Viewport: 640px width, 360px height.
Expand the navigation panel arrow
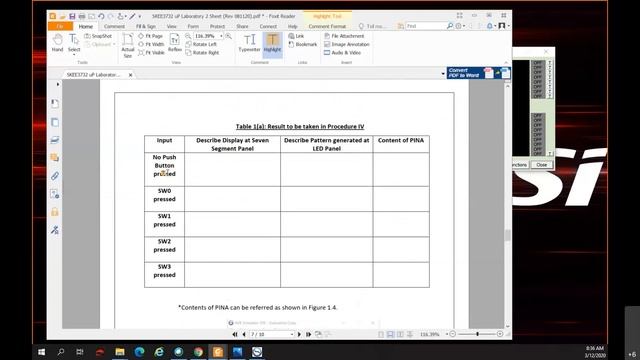[x=58, y=84]
